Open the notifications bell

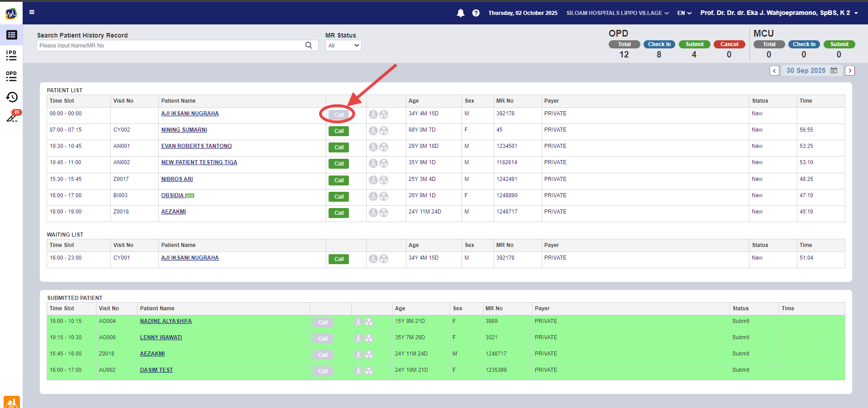point(460,13)
